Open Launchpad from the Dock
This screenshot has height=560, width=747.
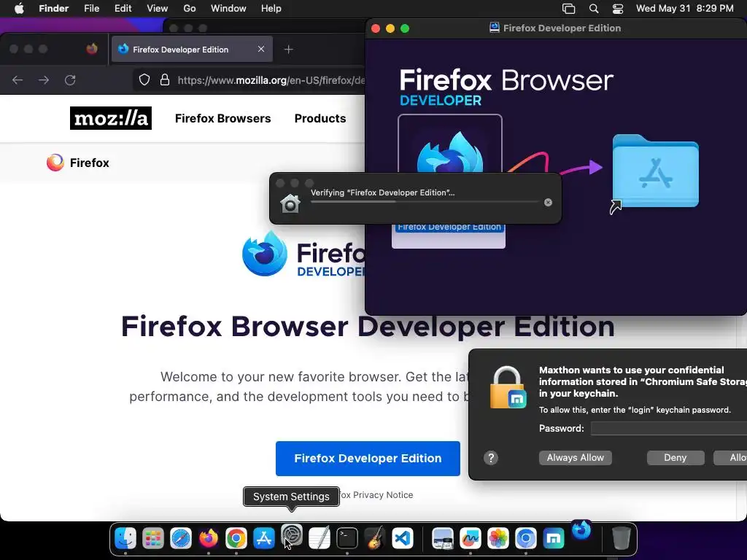click(153, 539)
